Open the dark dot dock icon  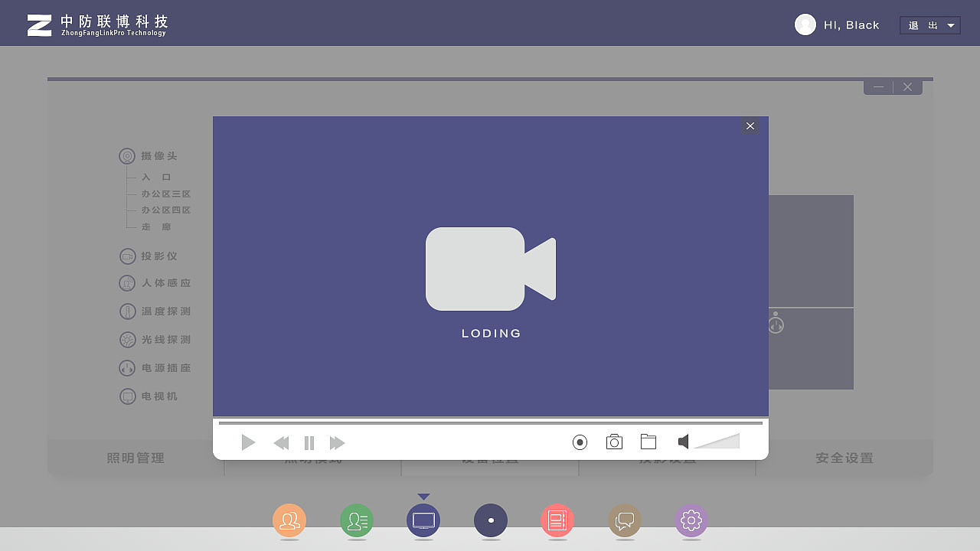491,520
